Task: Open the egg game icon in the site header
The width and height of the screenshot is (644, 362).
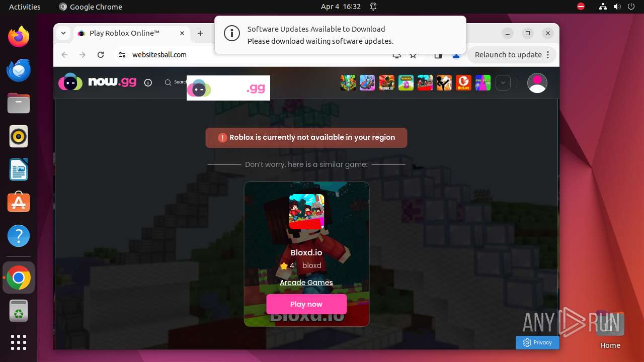Action: pyautogui.click(x=406, y=82)
